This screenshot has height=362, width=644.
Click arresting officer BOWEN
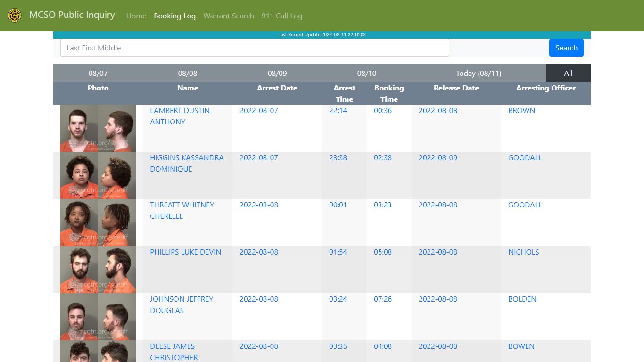pyautogui.click(x=521, y=346)
